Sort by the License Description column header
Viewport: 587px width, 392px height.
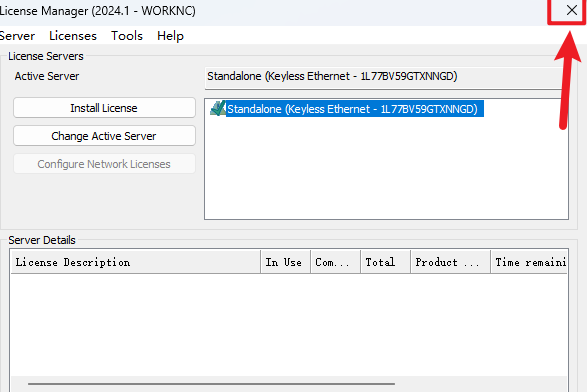(136, 262)
